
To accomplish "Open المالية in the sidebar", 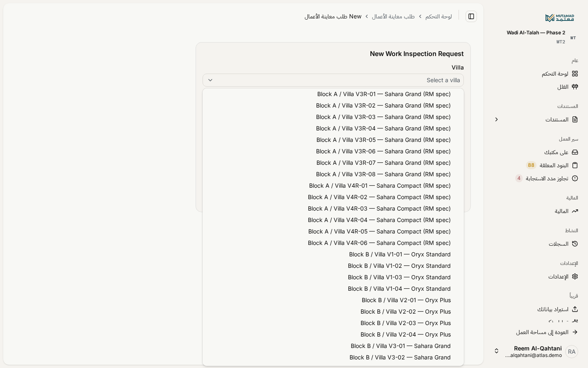I will 536,211.
